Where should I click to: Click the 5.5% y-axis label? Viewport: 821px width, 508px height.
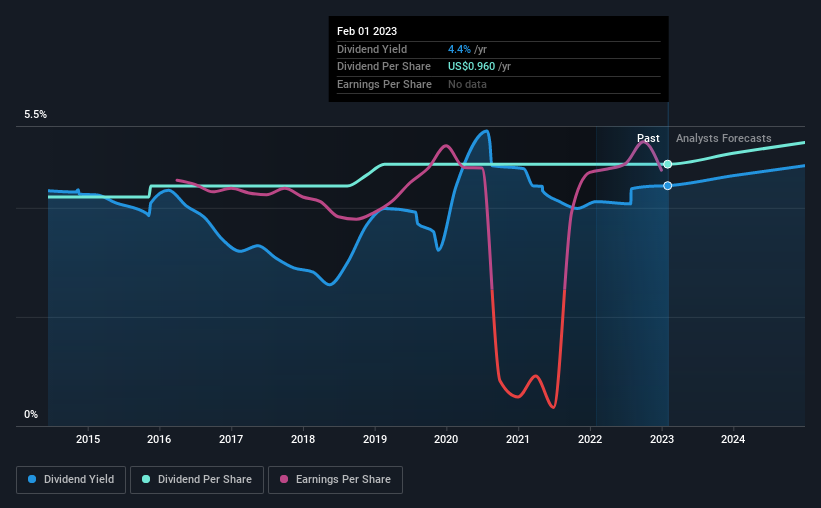click(36, 115)
